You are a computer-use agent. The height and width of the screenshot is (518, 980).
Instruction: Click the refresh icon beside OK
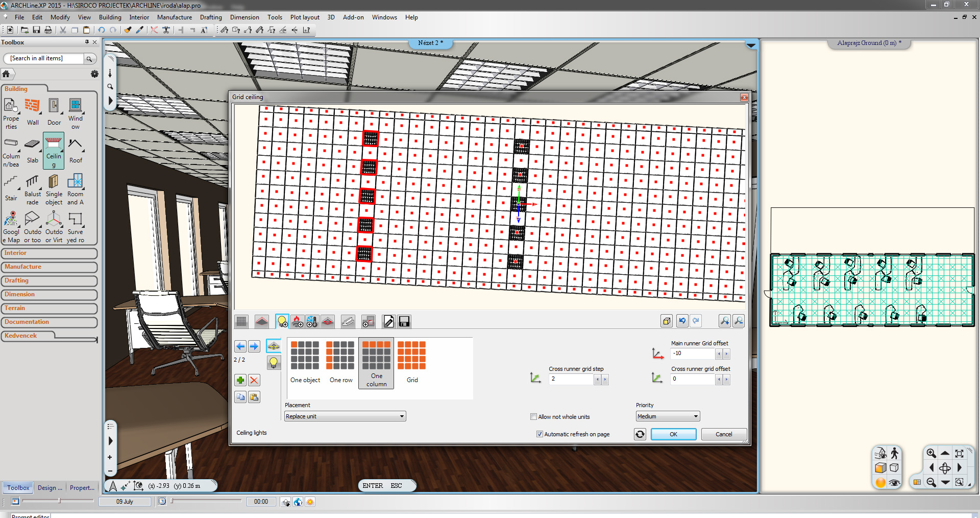coord(640,434)
